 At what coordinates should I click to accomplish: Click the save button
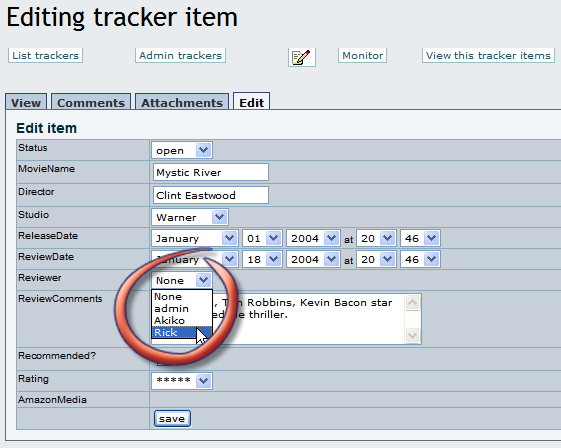tap(172, 418)
